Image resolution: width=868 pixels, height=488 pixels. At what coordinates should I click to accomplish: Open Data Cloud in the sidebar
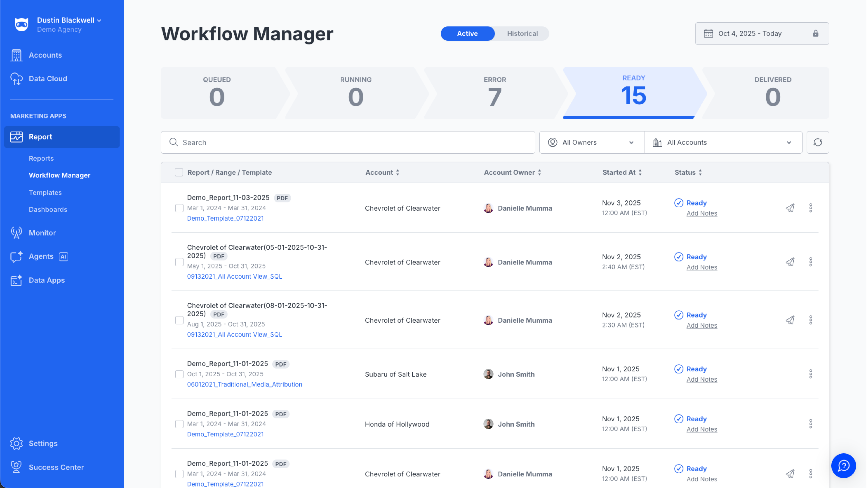click(x=48, y=78)
